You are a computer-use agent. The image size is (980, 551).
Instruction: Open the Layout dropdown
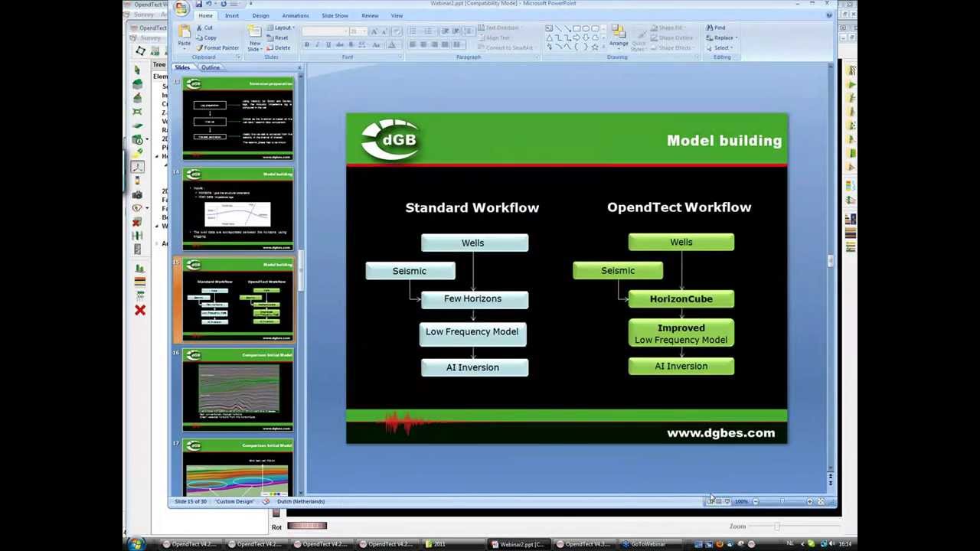pyautogui.click(x=281, y=28)
